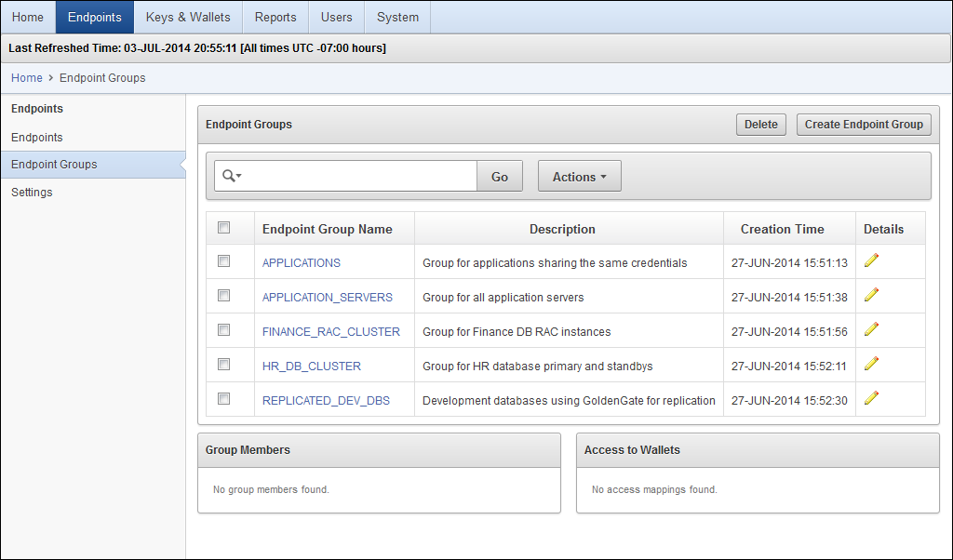Sort by Endpoint Group Name column header
953x560 pixels.
click(x=327, y=229)
